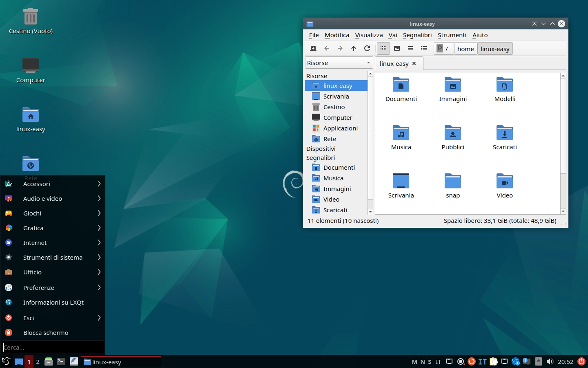This screenshot has width=588, height=368.
Task: Navigate up to the parent directory
Action: click(354, 48)
